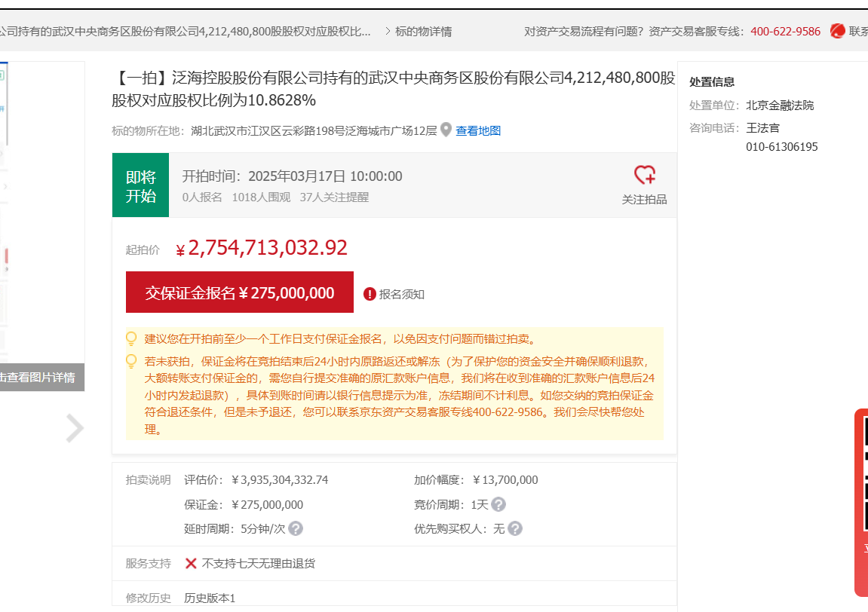
Task: Click the bid increment ¥13,700,000
Action: click(x=505, y=480)
